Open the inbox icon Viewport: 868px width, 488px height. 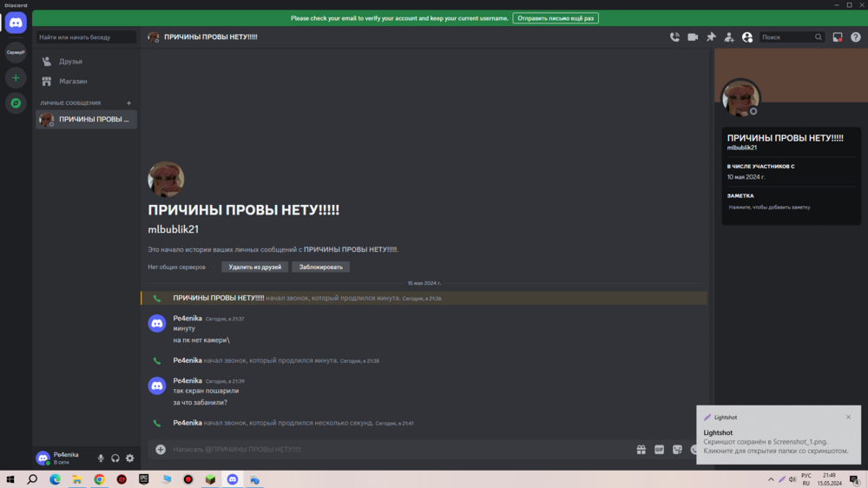coord(838,37)
